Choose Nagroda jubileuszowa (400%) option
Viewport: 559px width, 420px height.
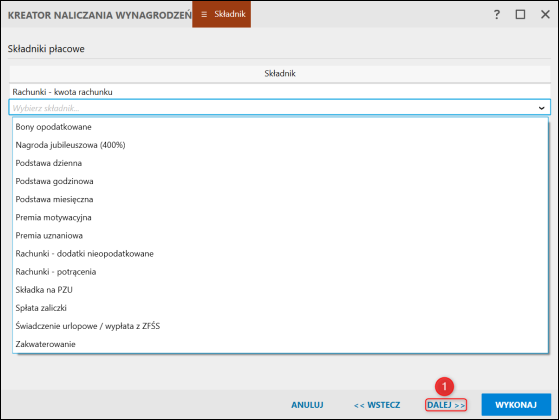(280, 145)
